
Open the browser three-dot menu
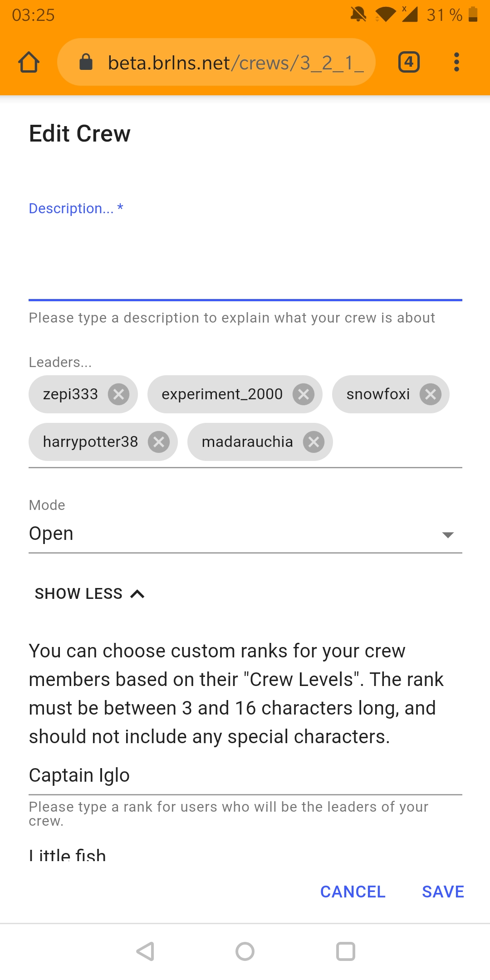(x=456, y=62)
